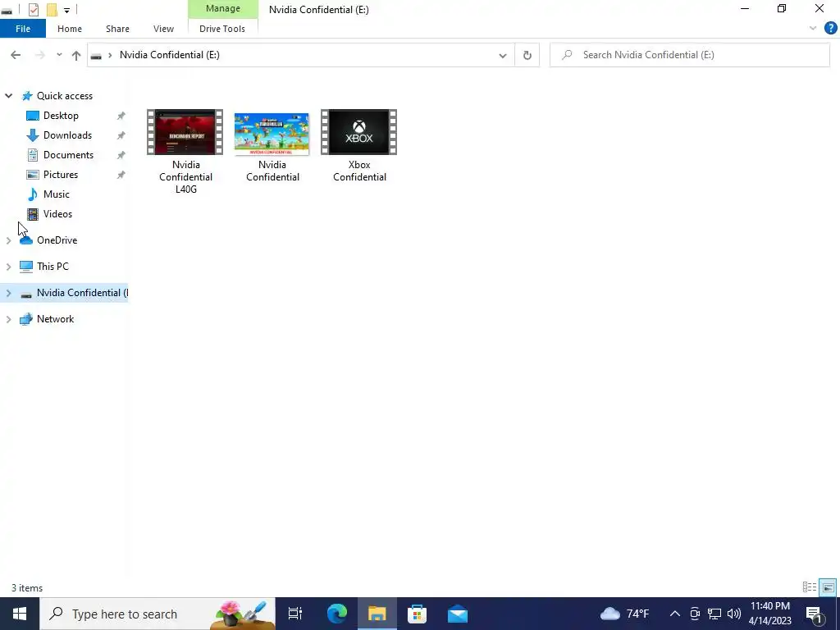Click the Properties quick access toolbar icon
Image resolution: width=840 pixels, height=630 pixels.
point(33,9)
